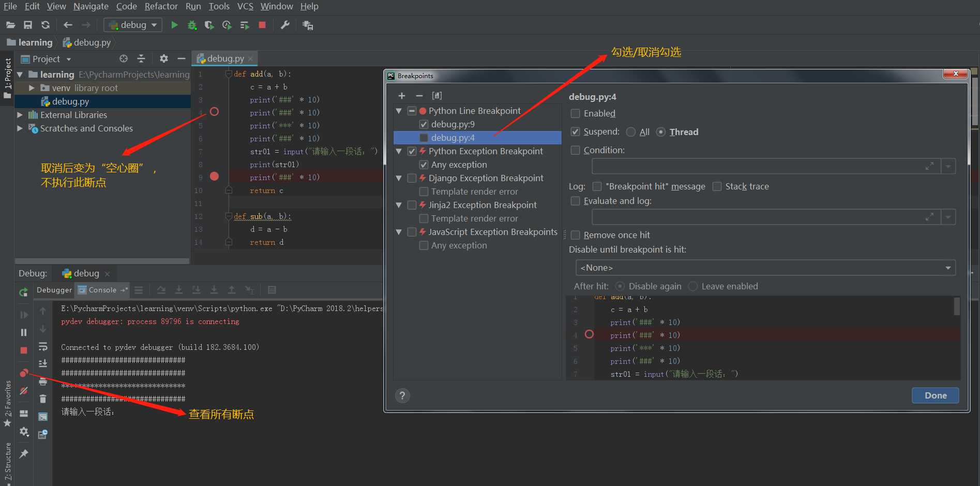
Task: Click the Evaluate and log expression field
Action: point(766,217)
